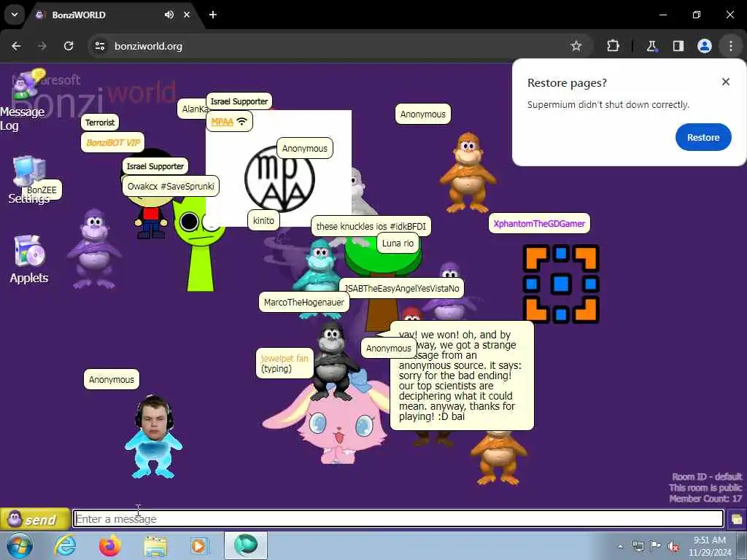Viewport: 747px width, 560px height.
Task: Click the yay we won speech bubble
Action: click(x=462, y=376)
